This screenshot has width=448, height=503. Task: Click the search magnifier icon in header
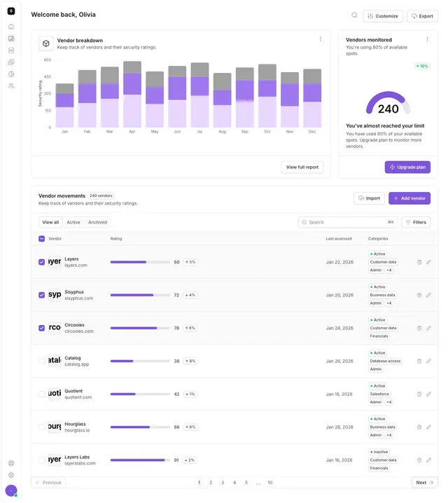click(354, 15)
